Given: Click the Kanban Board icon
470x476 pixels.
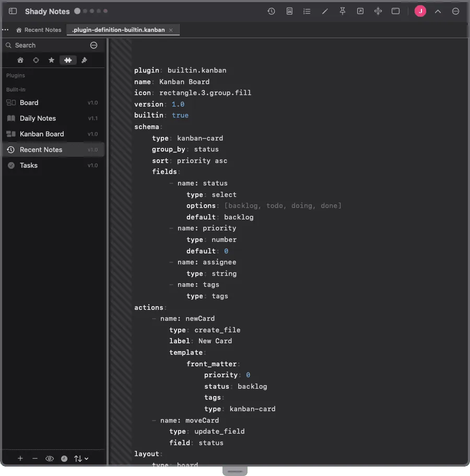Looking at the screenshot, I should [11, 134].
